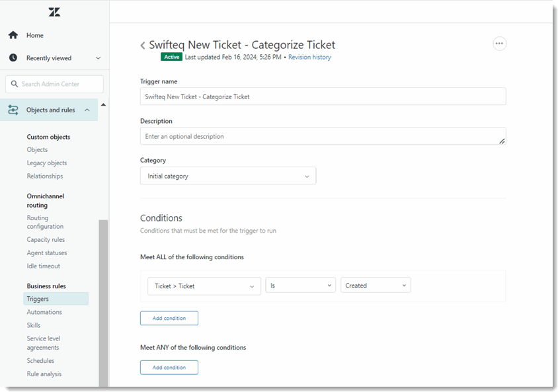Collapse the Objects and rules section
Viewport: 558px width, 392px height.
[87, 110]
